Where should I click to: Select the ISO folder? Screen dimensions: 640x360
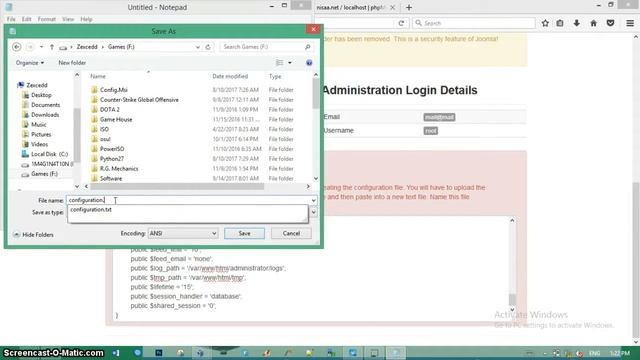pyautogui.click(x=104, y=129)
